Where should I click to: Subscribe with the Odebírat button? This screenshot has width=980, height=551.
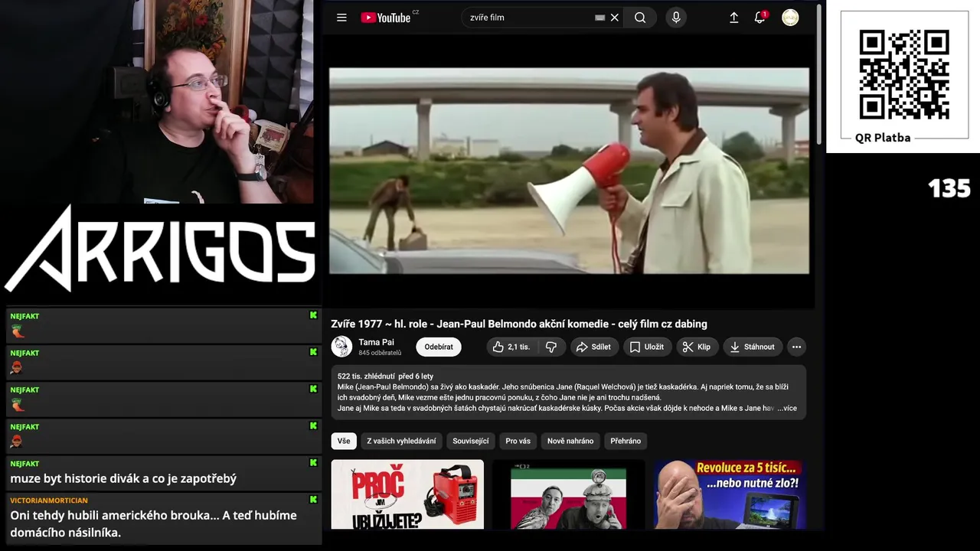coord(439,347)
